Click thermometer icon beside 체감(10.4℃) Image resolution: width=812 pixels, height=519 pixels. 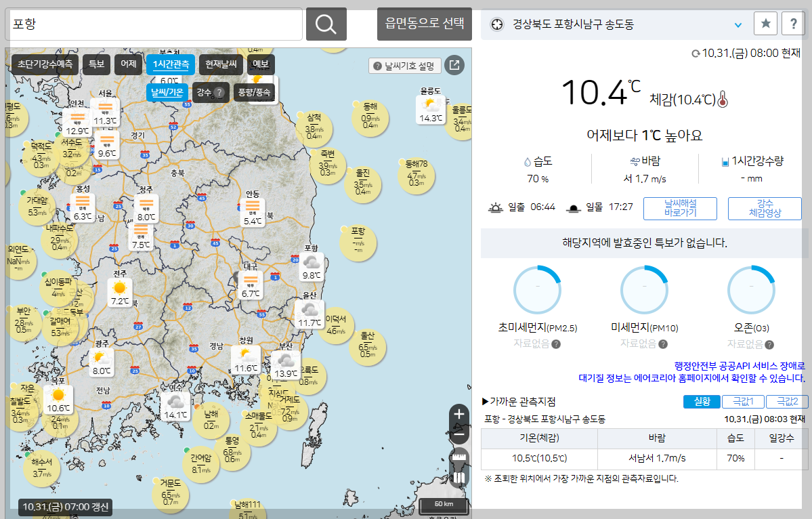[723, 99]
